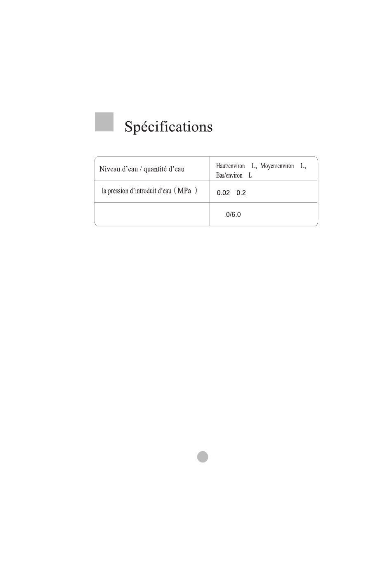Image resolution: width=392 pixels, height=561 pixels.
Task: Click the word Haut in first row
Action: [x=222, y=166]
